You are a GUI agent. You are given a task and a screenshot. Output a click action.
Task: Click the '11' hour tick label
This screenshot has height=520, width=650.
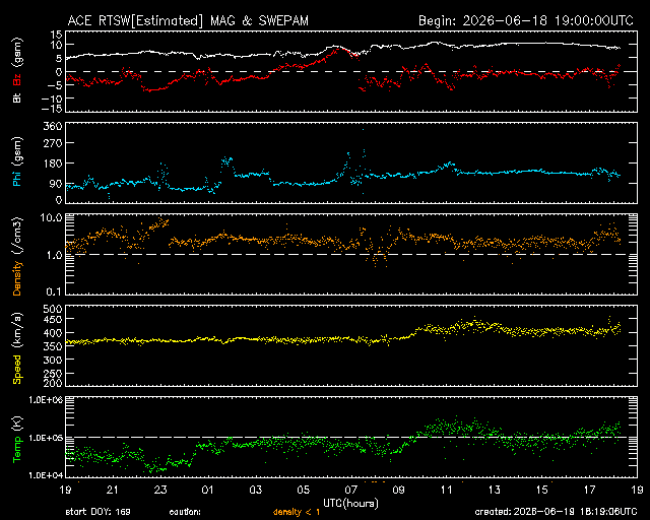(x=446, y=490)
